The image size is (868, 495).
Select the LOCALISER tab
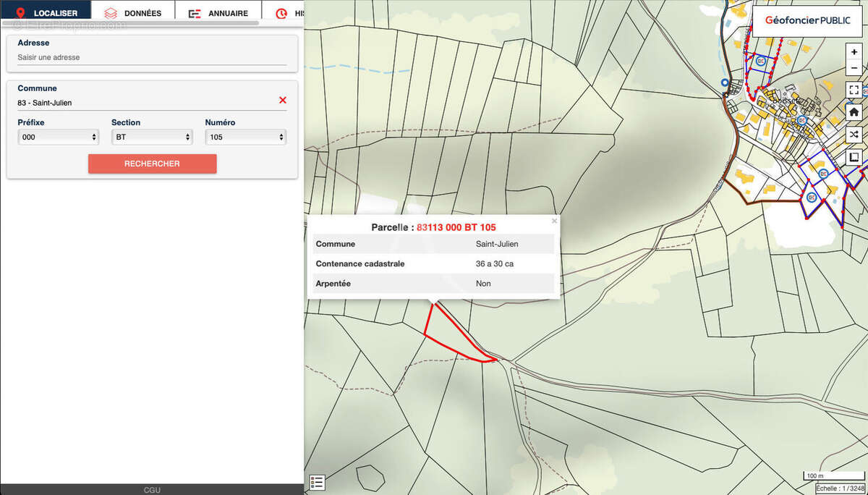click(46, 12)
